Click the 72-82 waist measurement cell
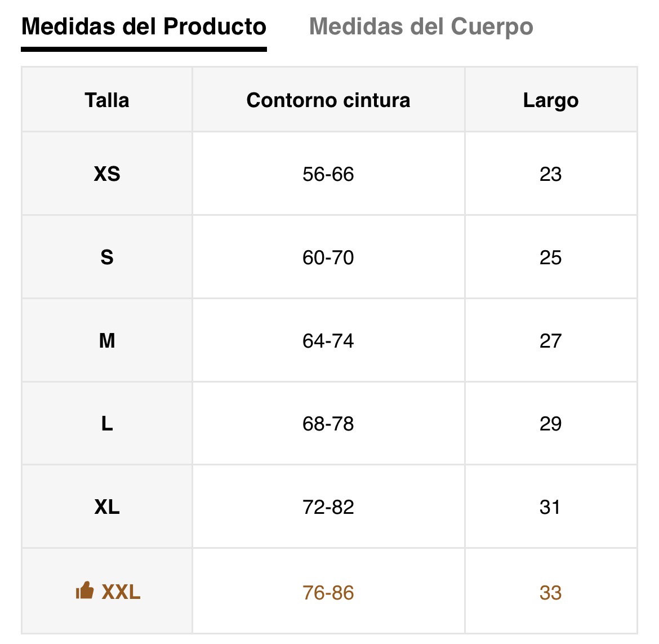The height and width of the screenshot is (644, 659). coord(328,507)
